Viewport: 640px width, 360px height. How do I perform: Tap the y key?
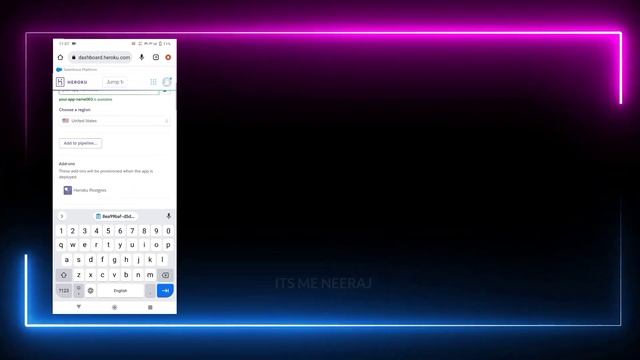tap(120, 245)
